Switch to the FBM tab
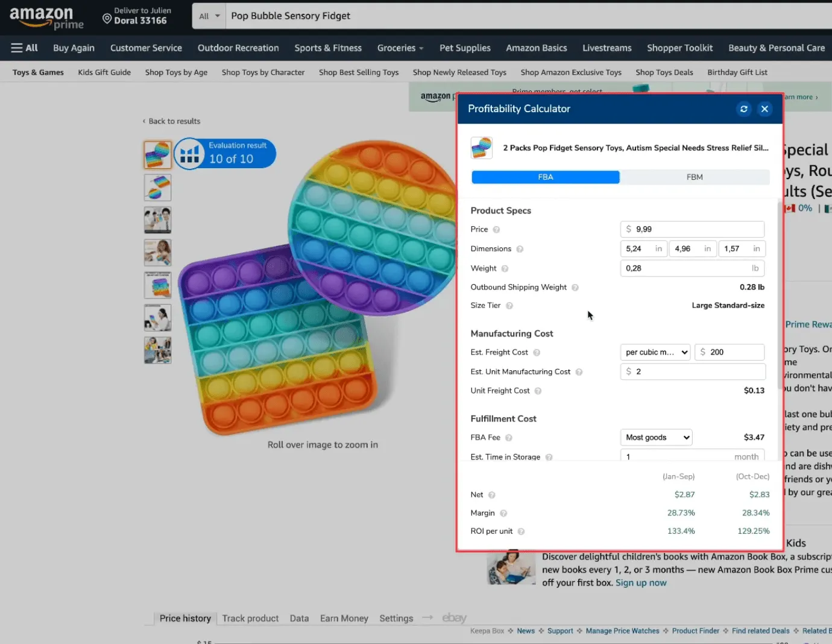 [695, 177]
